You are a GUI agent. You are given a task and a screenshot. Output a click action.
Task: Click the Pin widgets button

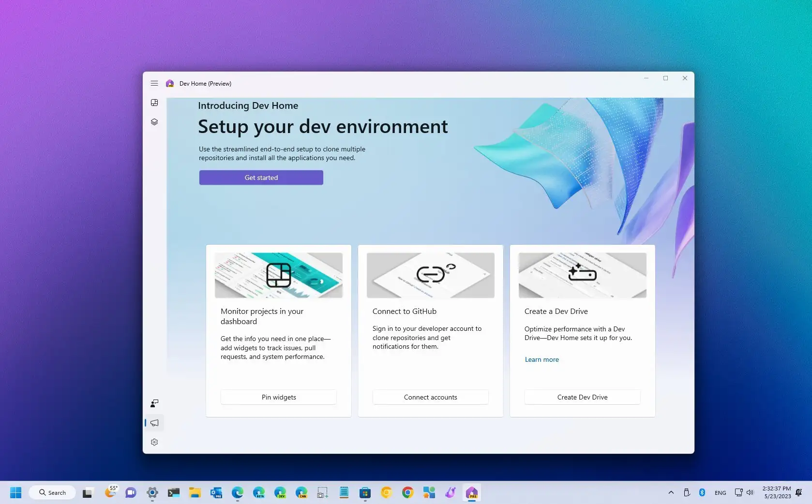tap(278, 397)
